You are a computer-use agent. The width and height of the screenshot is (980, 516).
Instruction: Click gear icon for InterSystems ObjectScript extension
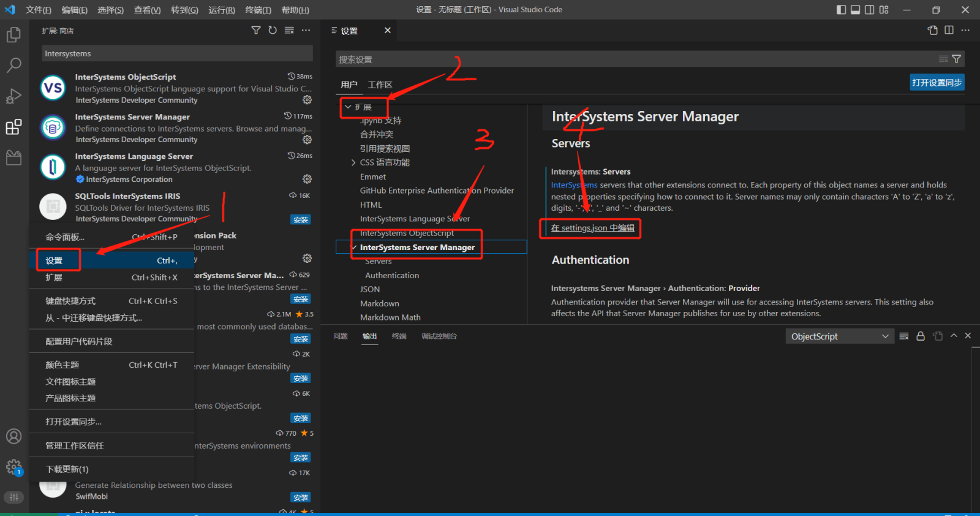coord(307,100)
